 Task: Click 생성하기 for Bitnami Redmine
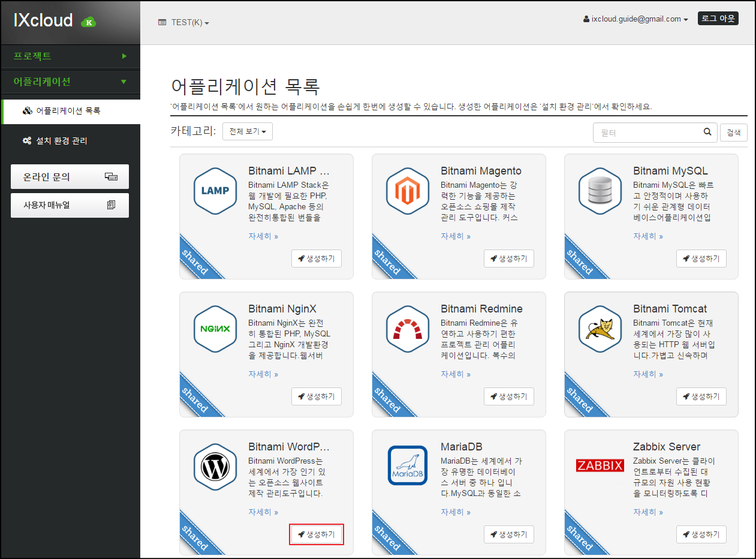tap(509, 396)
